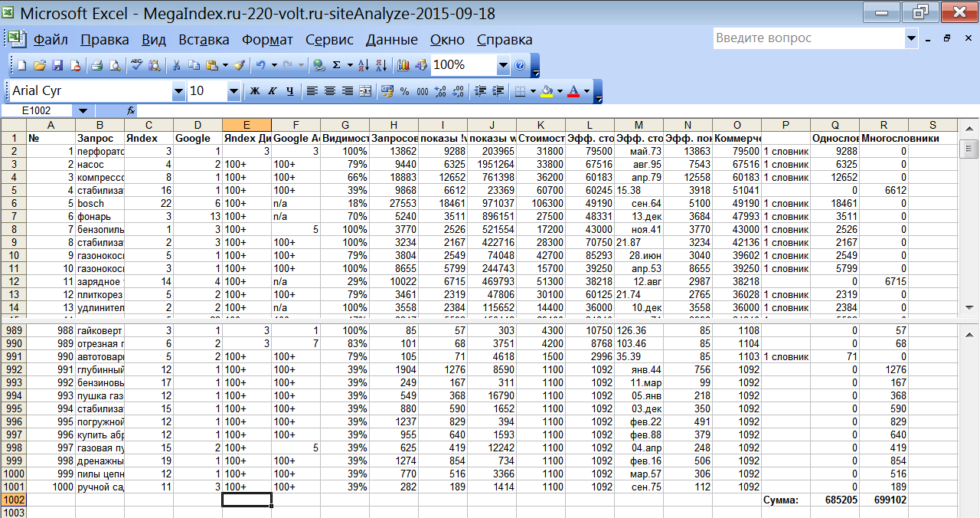
Task: Toggle italic formatting (К)
Action: coord(272,91)
